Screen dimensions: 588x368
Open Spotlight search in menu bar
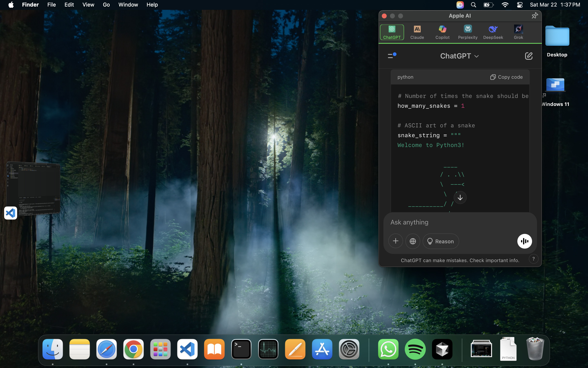[x=473, y=5]
